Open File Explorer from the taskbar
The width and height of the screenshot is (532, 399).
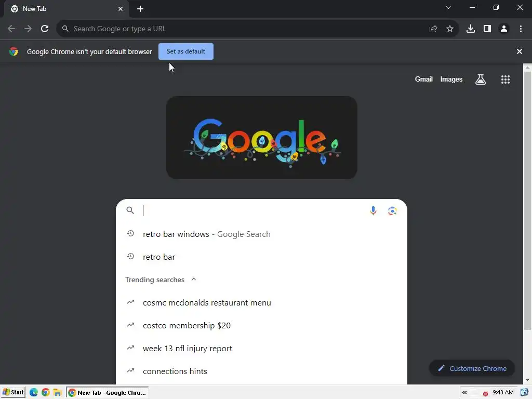pyautogui.click(x=57, y=393)
